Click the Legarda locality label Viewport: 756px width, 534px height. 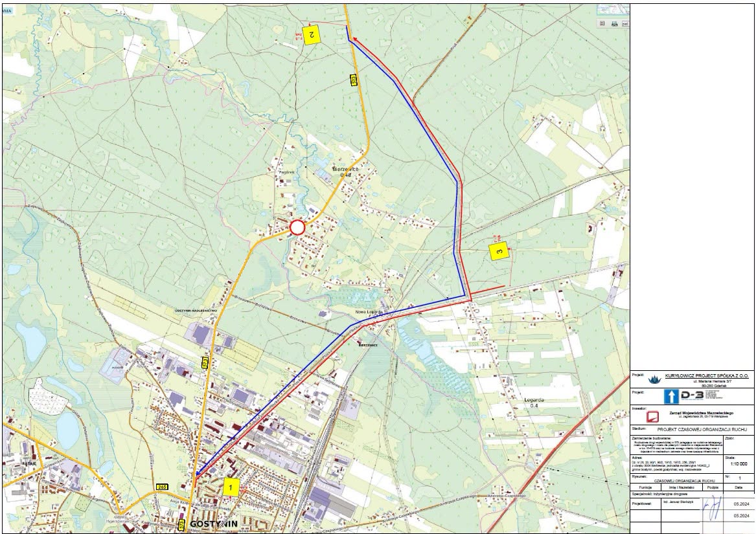[x=534, y=400]
